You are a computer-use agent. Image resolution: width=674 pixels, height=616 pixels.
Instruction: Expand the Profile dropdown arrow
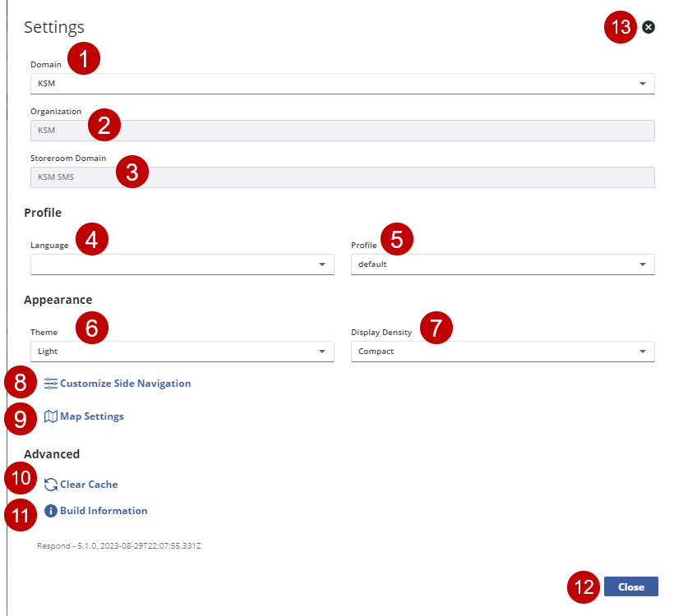click(642, 264)
